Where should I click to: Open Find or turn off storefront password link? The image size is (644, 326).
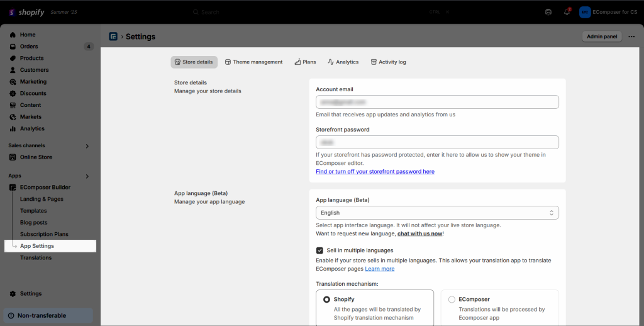tap(375, 171)
